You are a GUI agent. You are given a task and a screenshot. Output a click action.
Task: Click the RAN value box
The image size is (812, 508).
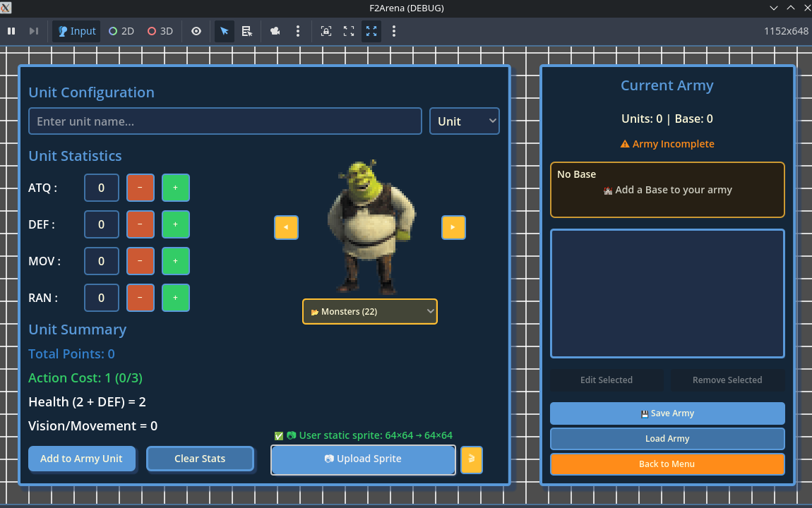click(102, 298)
